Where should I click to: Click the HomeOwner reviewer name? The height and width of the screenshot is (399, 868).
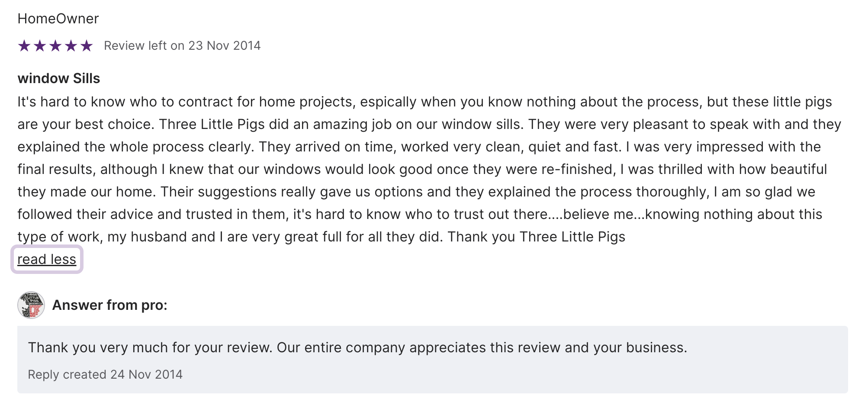coord(58,19)
